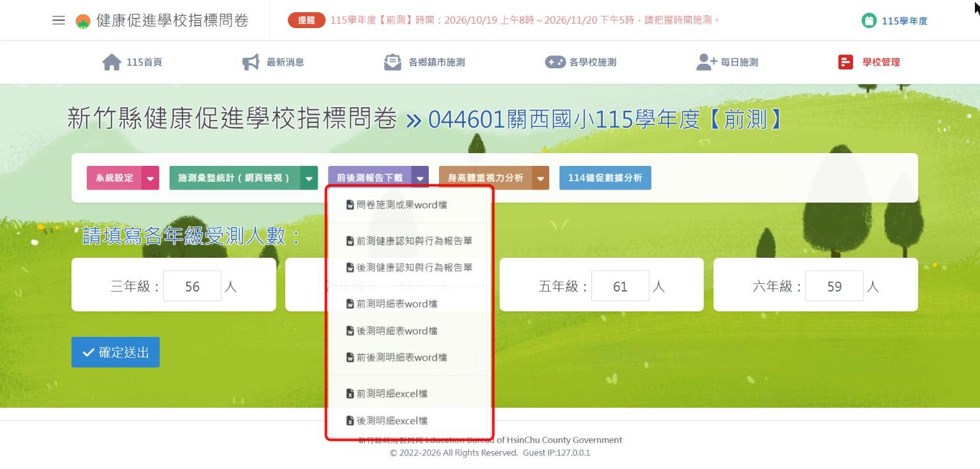The height and width of the screenshot is (469, 980).
Task: Click the 三年級 student count field
Action: (193, 287)
